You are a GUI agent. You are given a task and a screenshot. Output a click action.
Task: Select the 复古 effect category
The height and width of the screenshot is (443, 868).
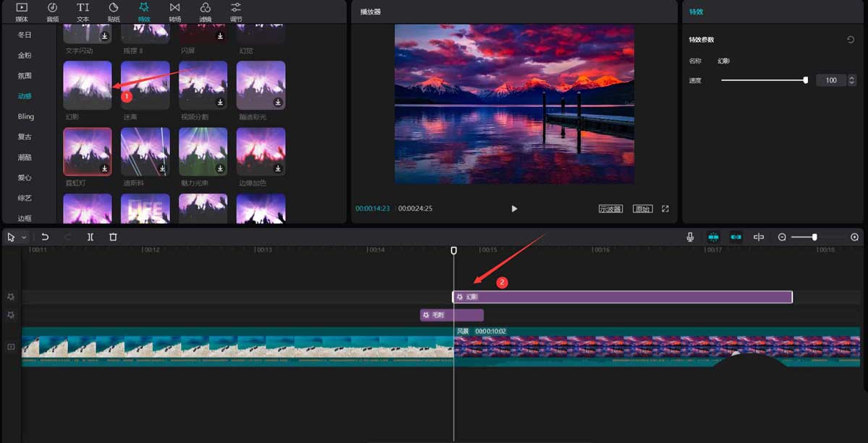[25, 137]
